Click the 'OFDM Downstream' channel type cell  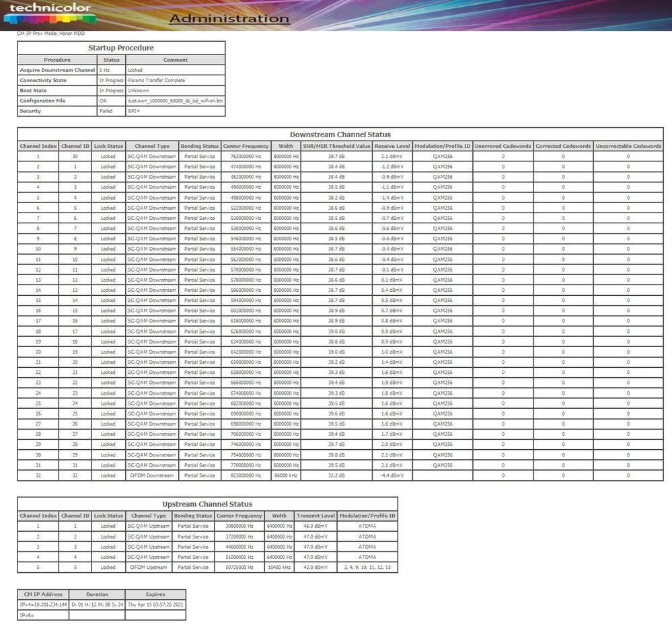tap(152, 475)
